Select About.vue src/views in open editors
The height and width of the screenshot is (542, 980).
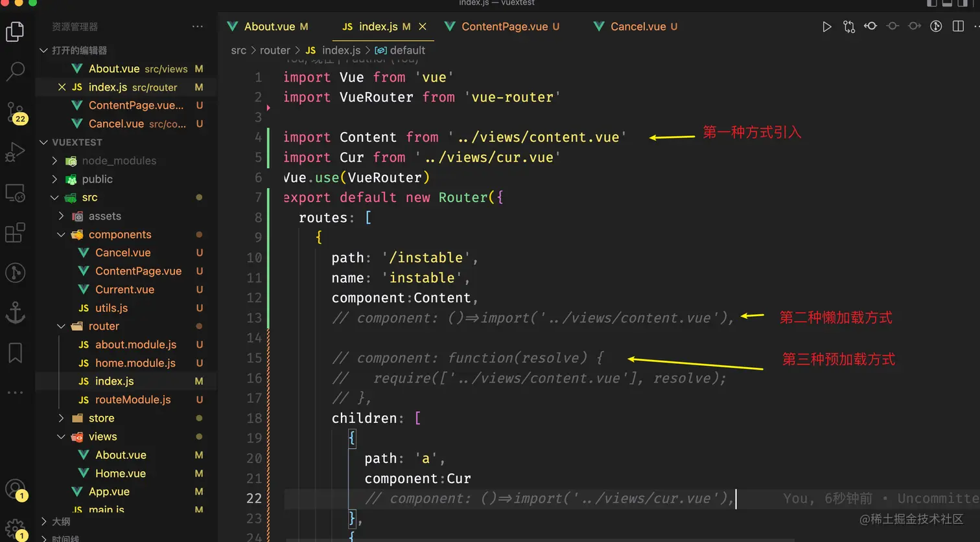point(126,69)
